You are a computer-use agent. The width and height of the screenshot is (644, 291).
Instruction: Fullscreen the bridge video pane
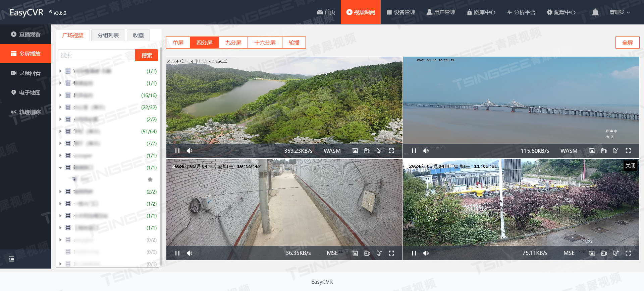coord(628,151)
